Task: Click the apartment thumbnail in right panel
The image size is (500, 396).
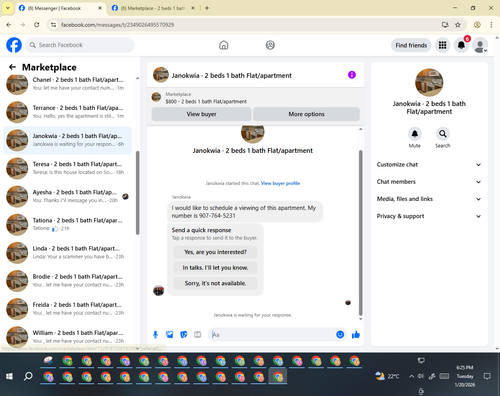Action: click(429, 82)
